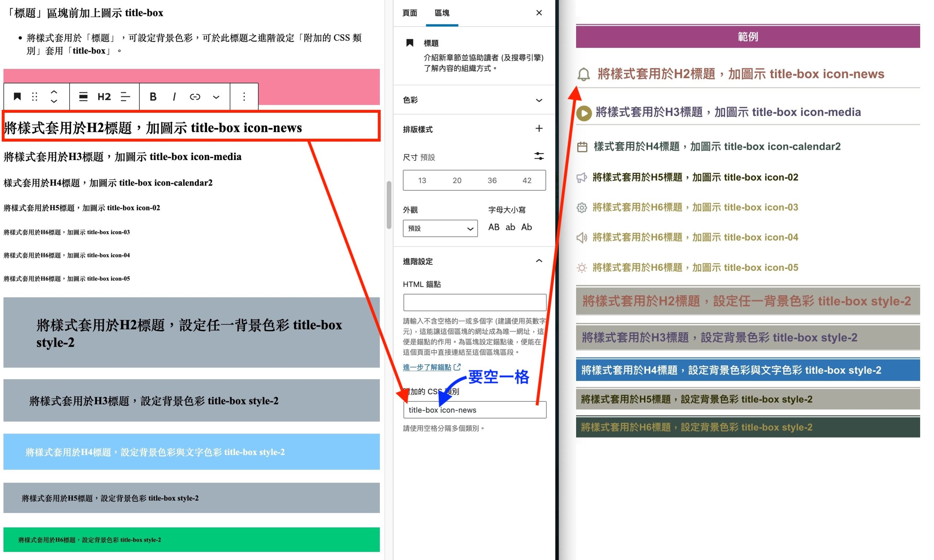Select the gray H5 style-2 heading block in editor
Image resolution: width=934 pixels, height=560 pixels.
(x=192, y=498)
